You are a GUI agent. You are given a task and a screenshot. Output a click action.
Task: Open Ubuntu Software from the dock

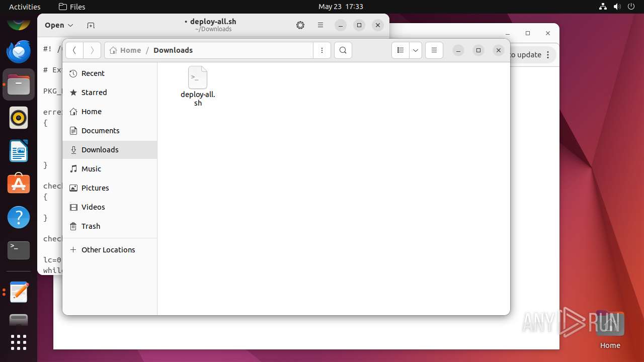click(19, 184)
